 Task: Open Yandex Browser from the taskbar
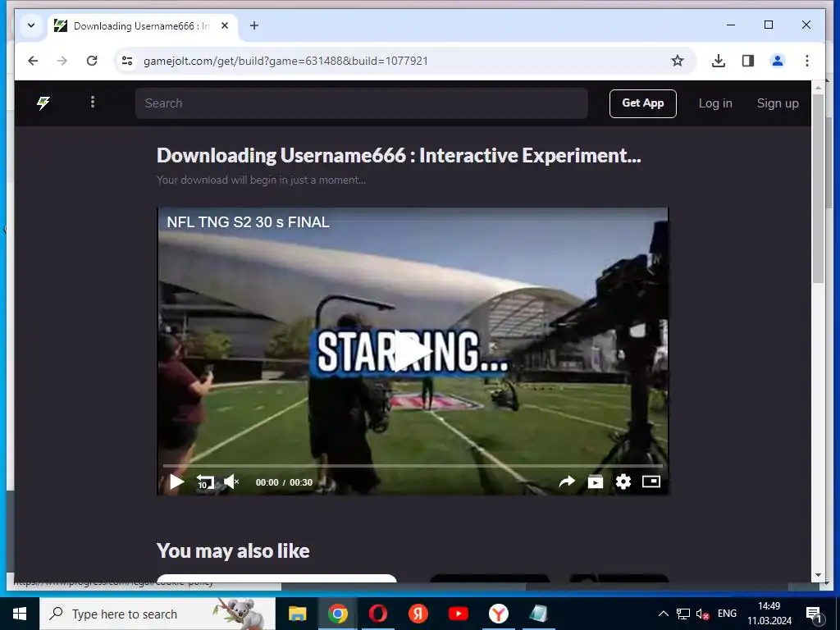[498, 614]
